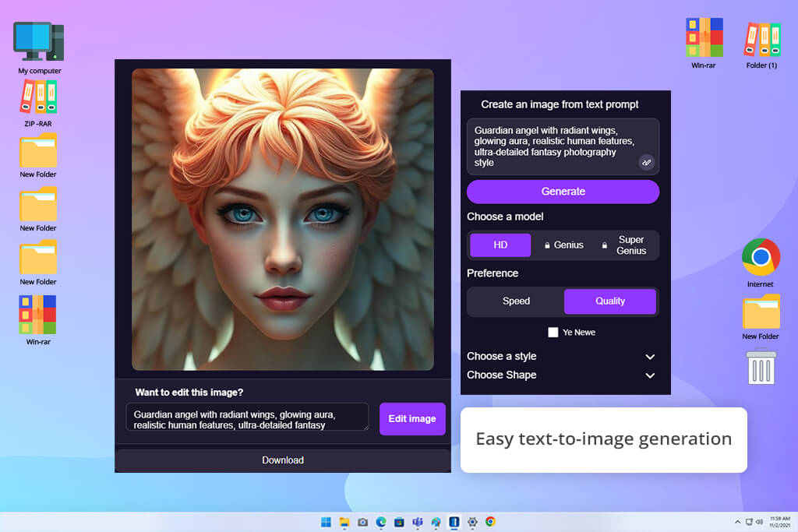This screenshot has height=532, width=798.
Task: Open the Windows Start menu
Action: [326, 522]
